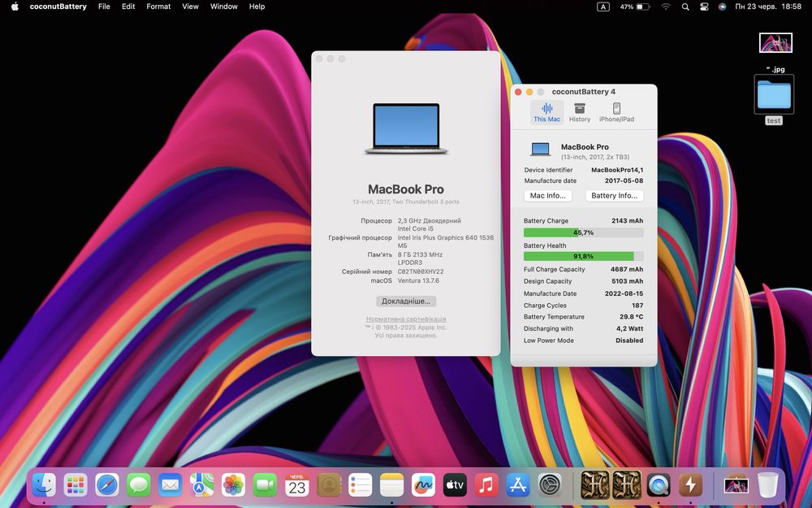
Task: Open Spotlight search in menu bar
Action: click(x=685, y=7)
